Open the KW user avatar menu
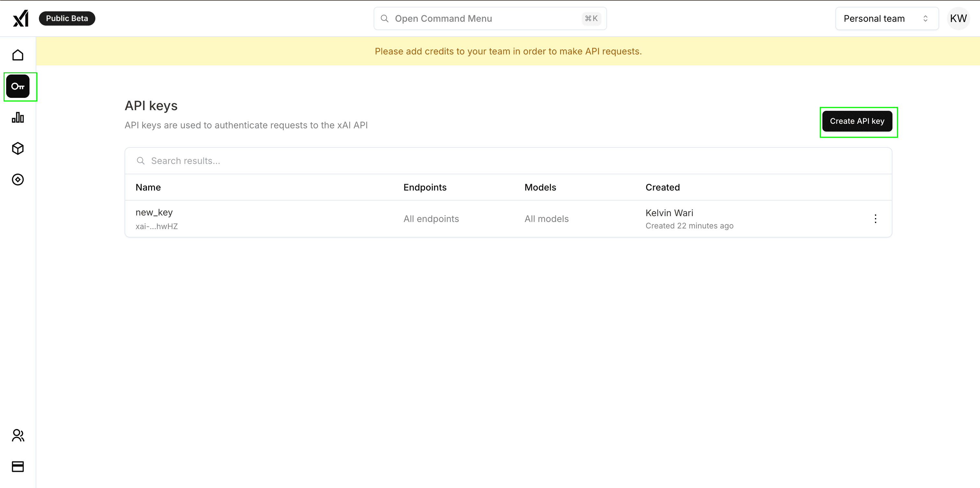This screenshot has width=980, height=488. 958,18
